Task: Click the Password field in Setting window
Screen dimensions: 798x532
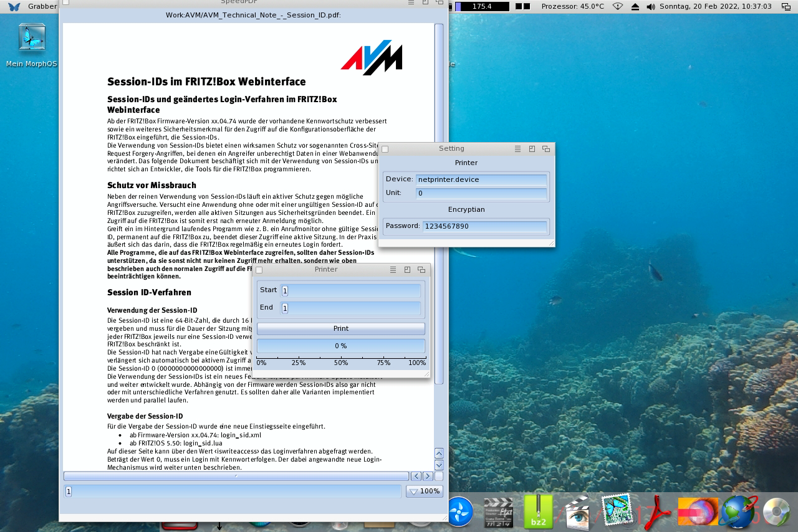Action: click(x=484, y=226)
